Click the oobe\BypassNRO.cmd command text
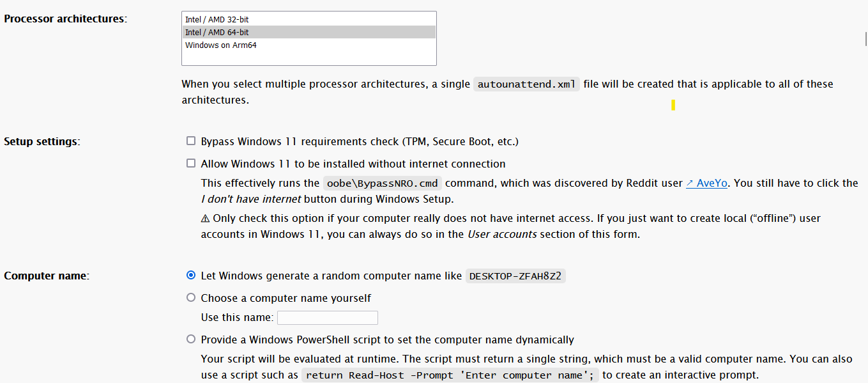The height and width of the screenshot is (383, 868). 382,184
